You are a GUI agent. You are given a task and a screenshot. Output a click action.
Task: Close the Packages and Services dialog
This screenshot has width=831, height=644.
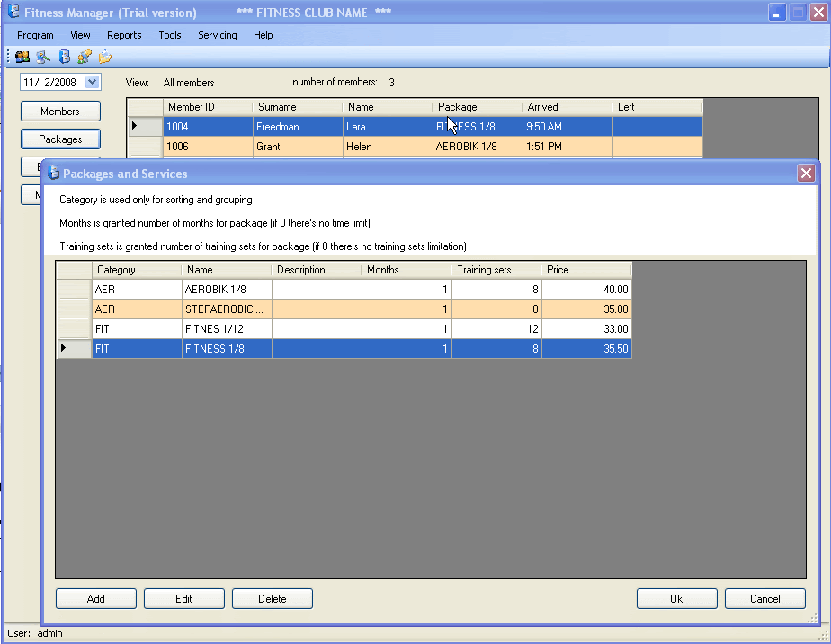click(x=806, y=174)
